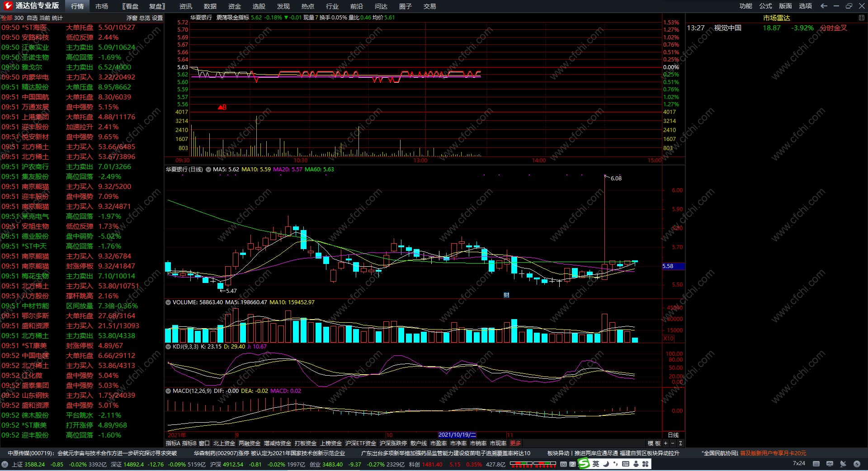Open the 交易 menu

click(430, 6)
